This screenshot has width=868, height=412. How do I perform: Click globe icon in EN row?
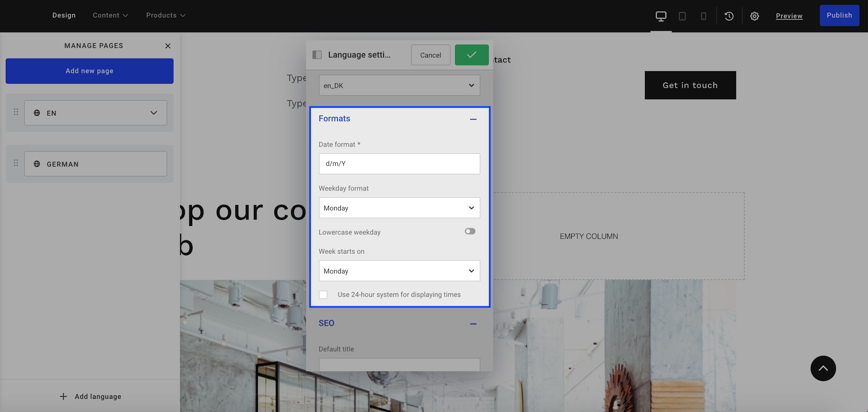click(37, 113)
